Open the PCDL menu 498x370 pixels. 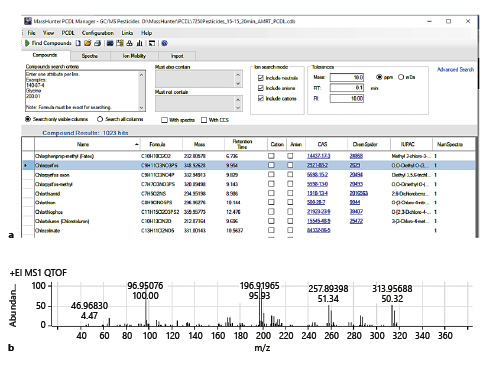click(x=68, y=33)
